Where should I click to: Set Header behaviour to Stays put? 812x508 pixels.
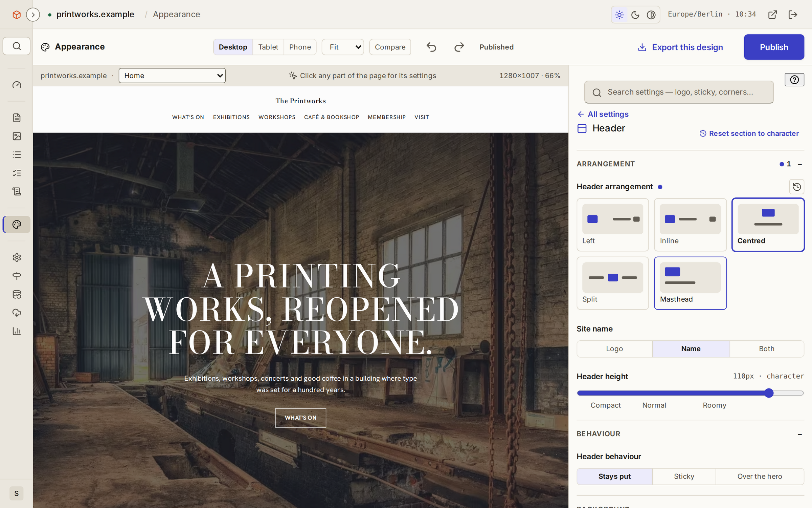[614, 477]
